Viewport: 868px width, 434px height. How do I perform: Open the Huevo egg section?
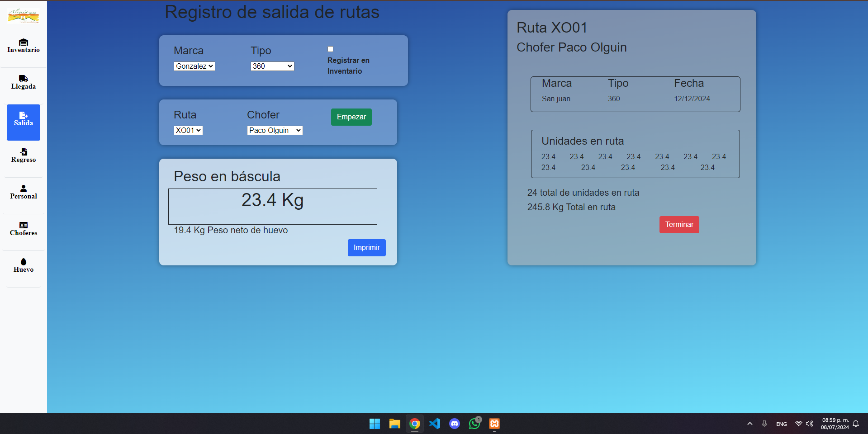click(x=24, y=265)
